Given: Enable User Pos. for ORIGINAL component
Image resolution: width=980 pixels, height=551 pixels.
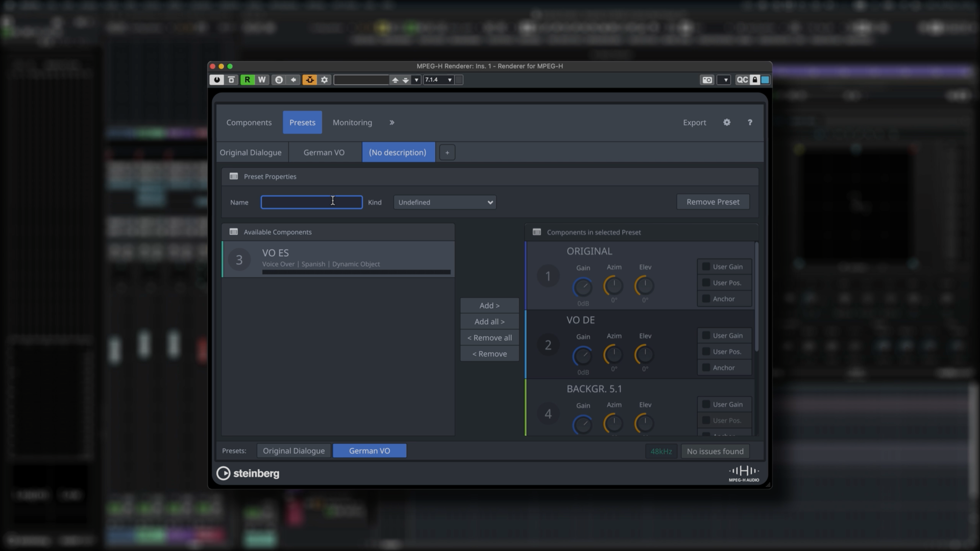Looking at the screenshot, I should (706, 283).
